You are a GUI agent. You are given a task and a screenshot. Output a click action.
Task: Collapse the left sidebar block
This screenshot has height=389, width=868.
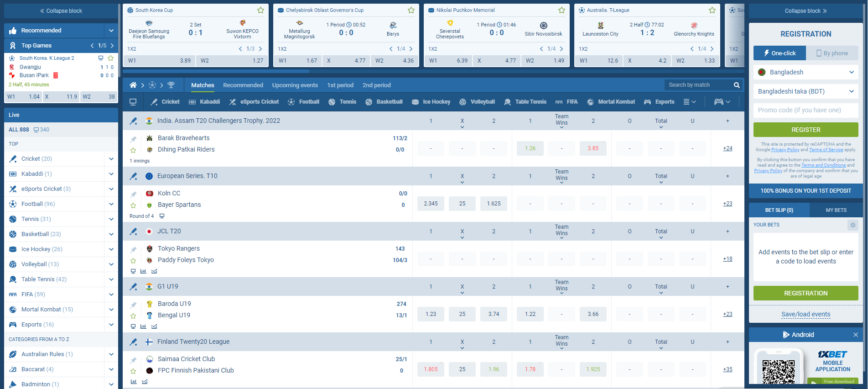click(61, 11)
